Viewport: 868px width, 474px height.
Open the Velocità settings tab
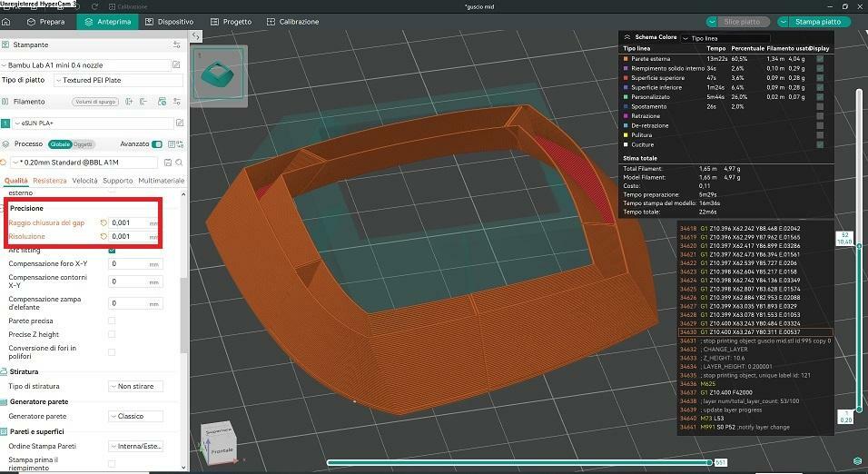pos(84,181)
